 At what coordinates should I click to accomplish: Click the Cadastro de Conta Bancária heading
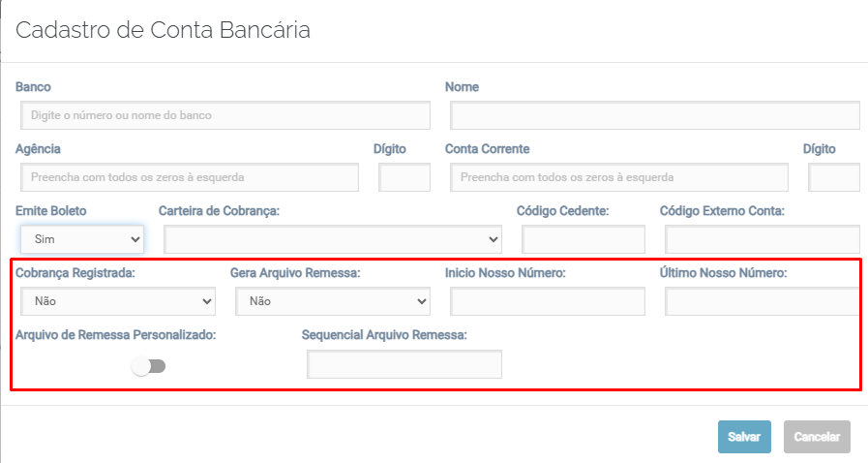pos(163,30)
